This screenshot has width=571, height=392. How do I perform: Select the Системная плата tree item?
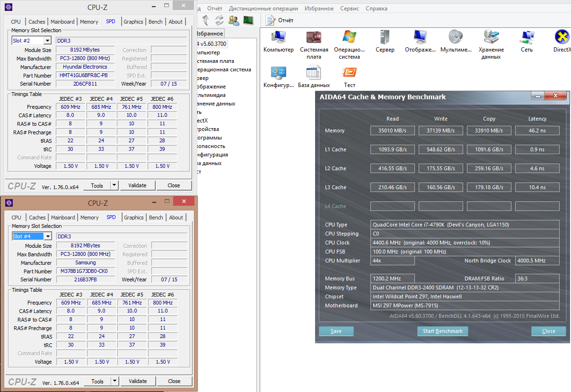(215, 61)
